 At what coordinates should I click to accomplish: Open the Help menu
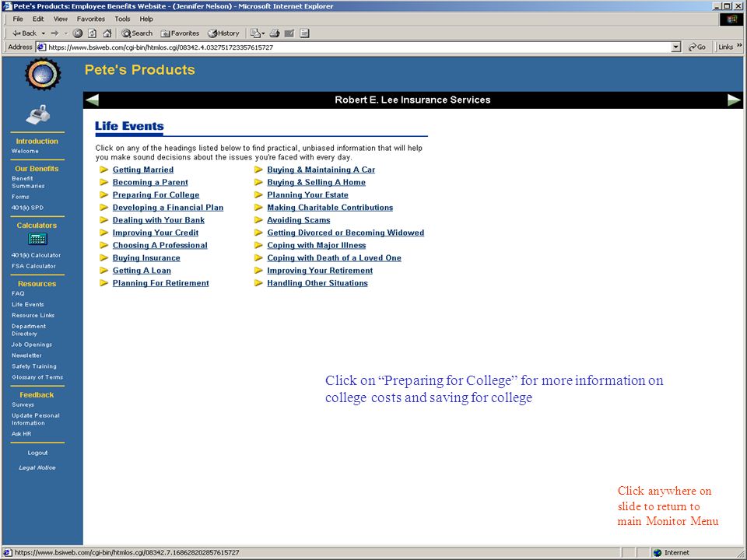(x=146, y=19)
